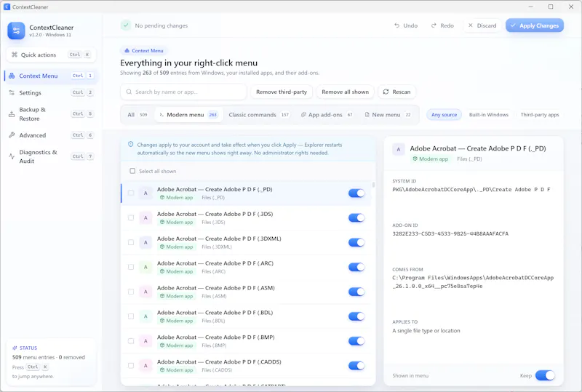Click the Settings sliders icon in sidebar

click(12, 93)
